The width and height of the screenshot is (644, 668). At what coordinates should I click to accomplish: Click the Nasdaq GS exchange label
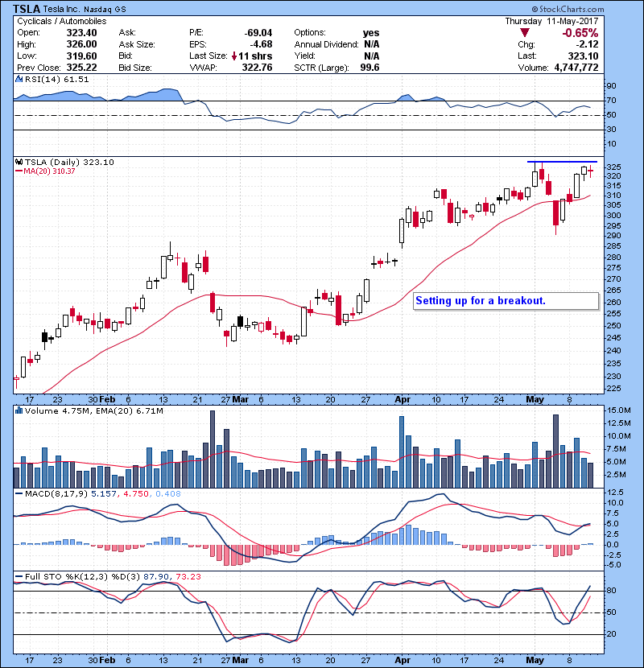click(105, 10)
